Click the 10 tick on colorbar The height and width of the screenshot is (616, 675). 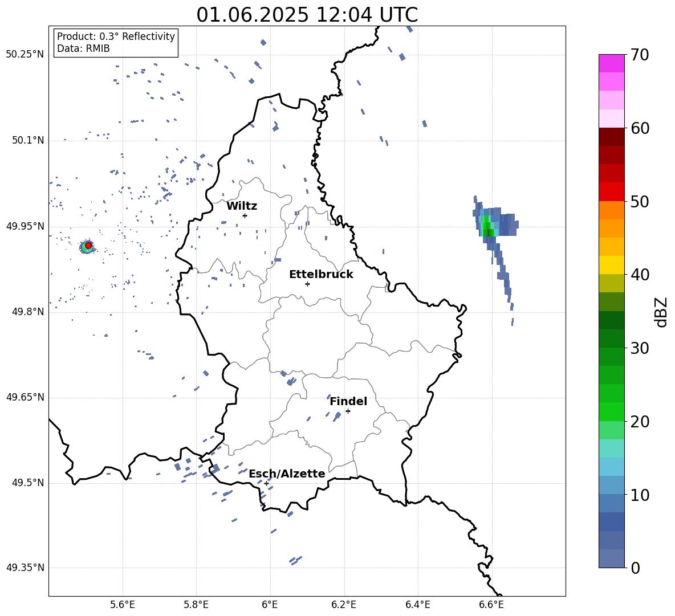coord(640,495)
